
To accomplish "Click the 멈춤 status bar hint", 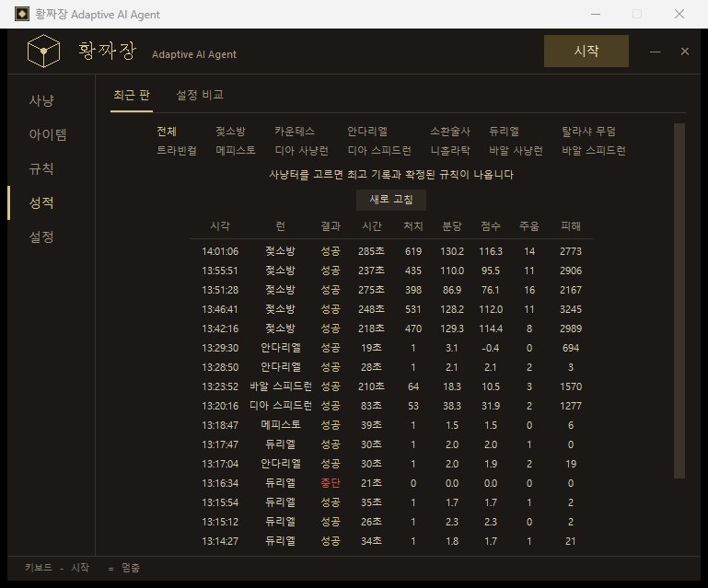I will point(131,568).
